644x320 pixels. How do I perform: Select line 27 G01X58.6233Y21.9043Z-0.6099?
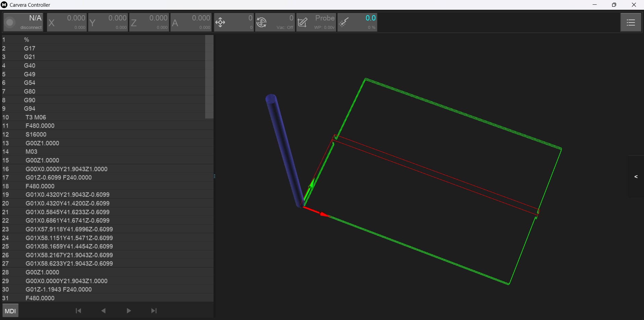[x=107, y=264]
